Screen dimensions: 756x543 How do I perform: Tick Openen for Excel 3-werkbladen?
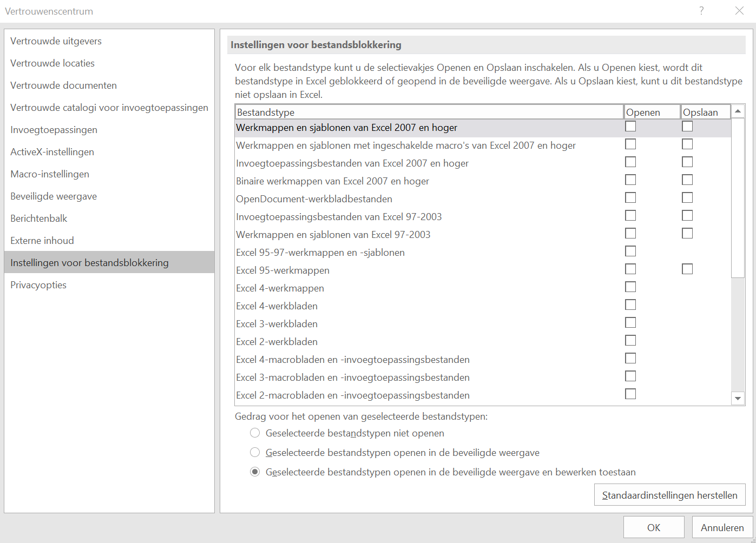(x=630, y=323)
